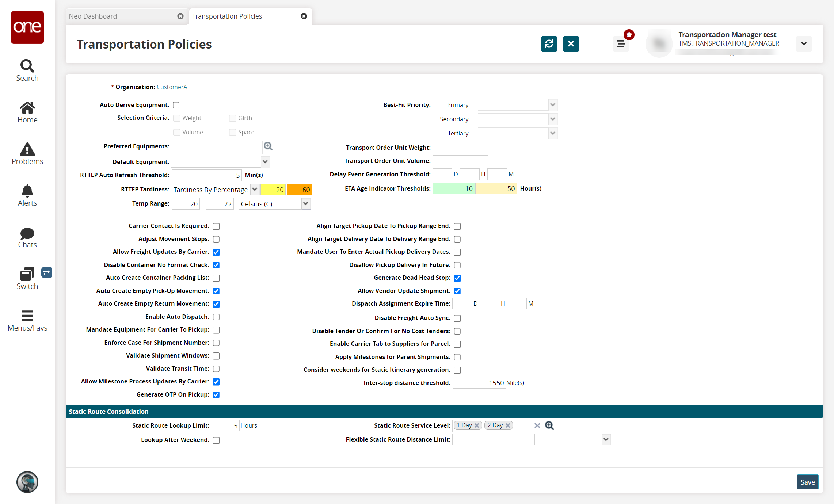This screenshot has width=834, height=504.
Task: Expand the user account dropdown chevron
Action: 804,44
